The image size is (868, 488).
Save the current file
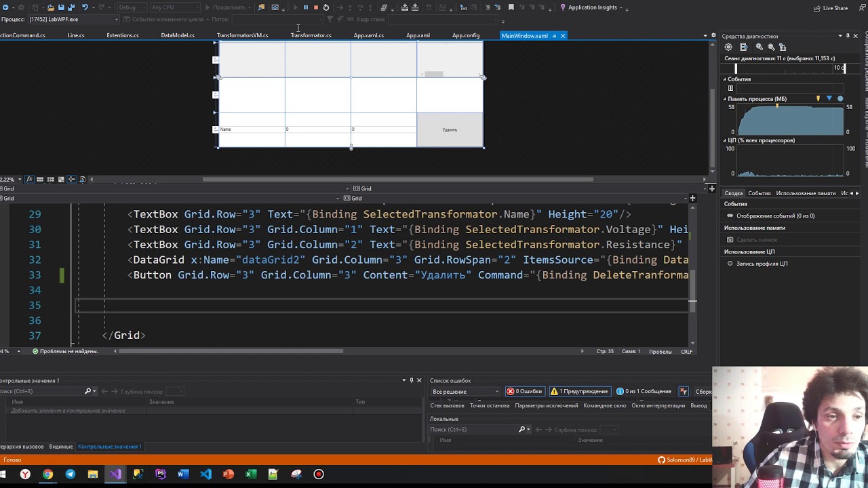tap(61, 7)
